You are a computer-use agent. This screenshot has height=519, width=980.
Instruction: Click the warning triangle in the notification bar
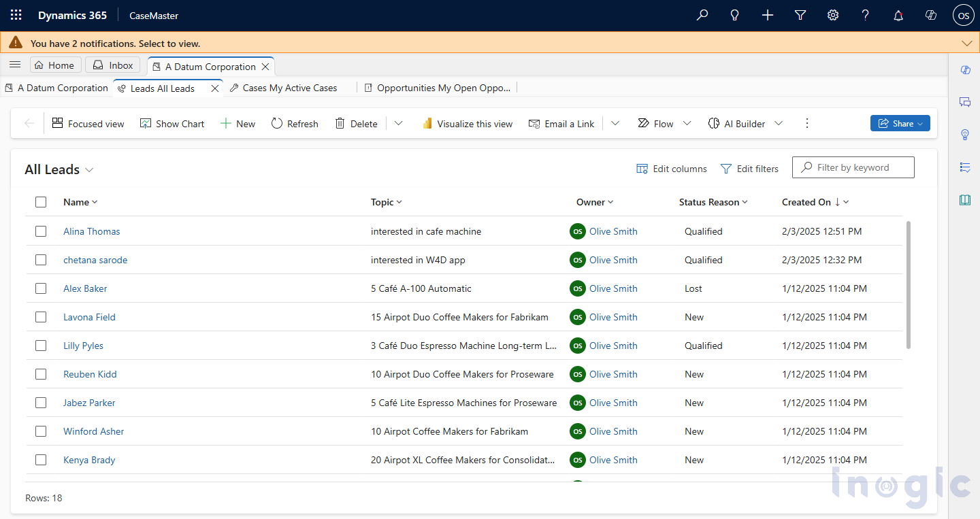coord(16,43)
